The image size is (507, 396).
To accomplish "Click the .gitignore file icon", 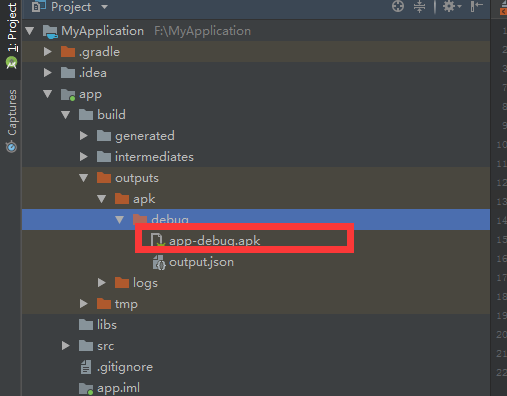I will (86, 367).
